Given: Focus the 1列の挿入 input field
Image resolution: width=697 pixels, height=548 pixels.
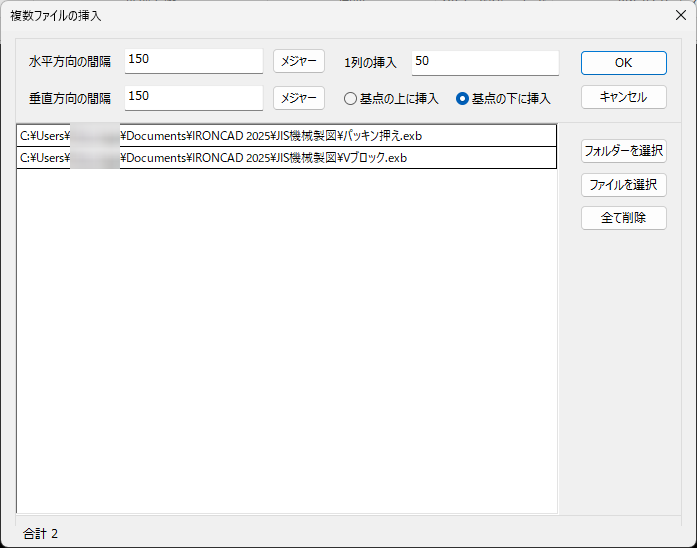Looking at the screenshot, I should coord(484,62).
